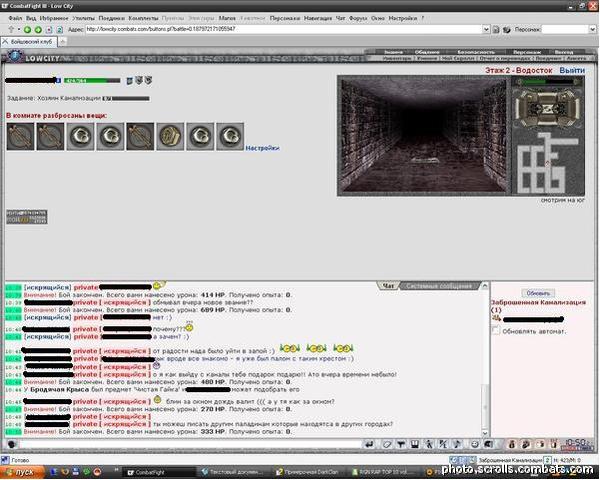
Task: Click the Безопасность header button
Action: pyautogui.click(x=476, y=52)
